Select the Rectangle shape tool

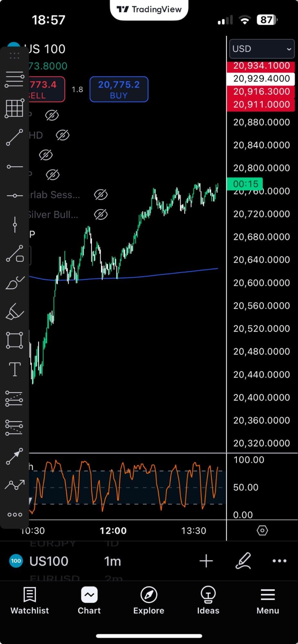click(x=15, y=340)
